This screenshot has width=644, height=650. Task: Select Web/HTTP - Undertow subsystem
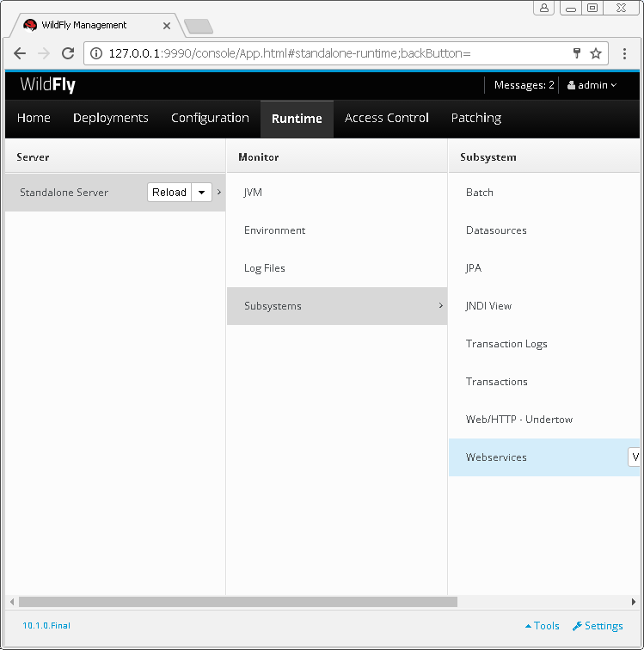[544, 419]
